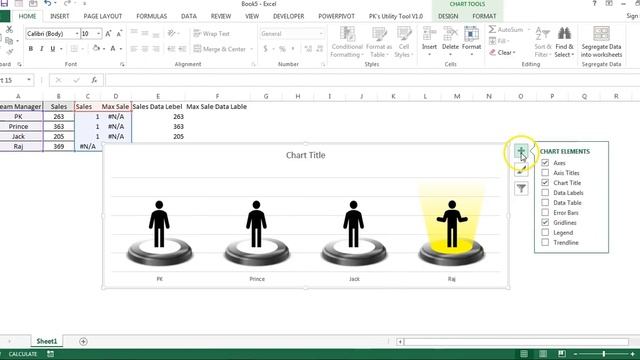Open the chart DESIGN tab
The width and height of the screenshot is (640, 360).
coord(448,16)
